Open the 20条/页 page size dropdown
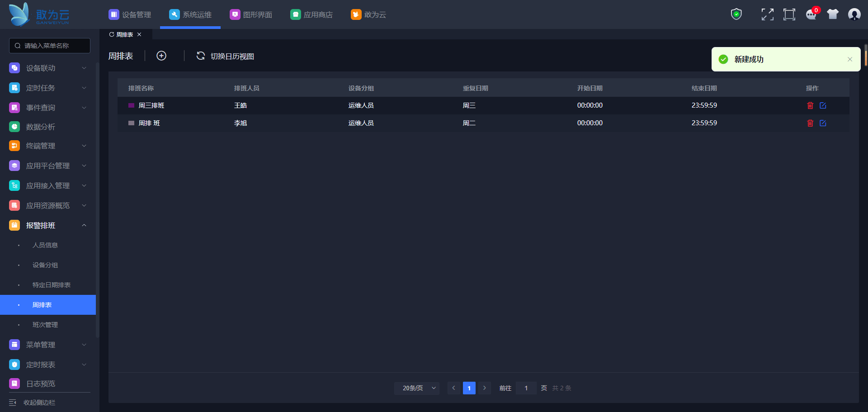868x412 pixels. point(417,388)
